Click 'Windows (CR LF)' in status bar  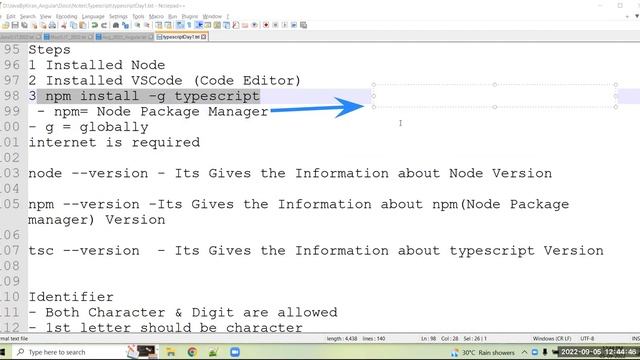click(x=552, y=338)
